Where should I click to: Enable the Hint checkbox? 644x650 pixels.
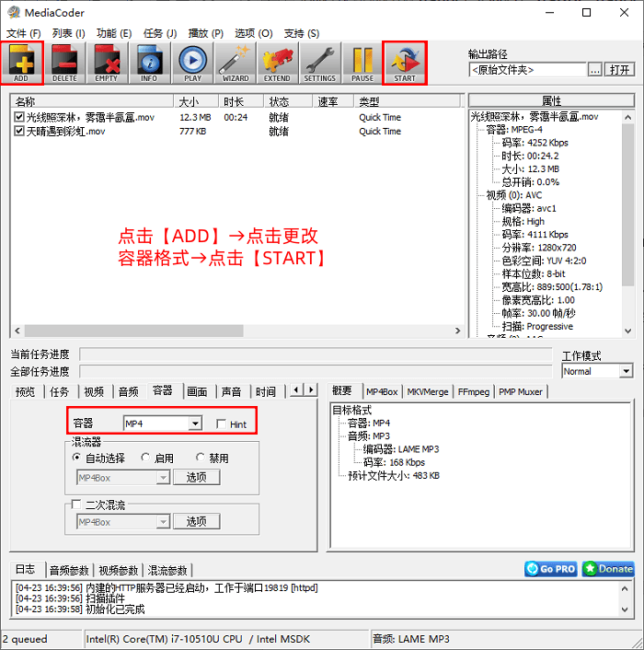221,424
